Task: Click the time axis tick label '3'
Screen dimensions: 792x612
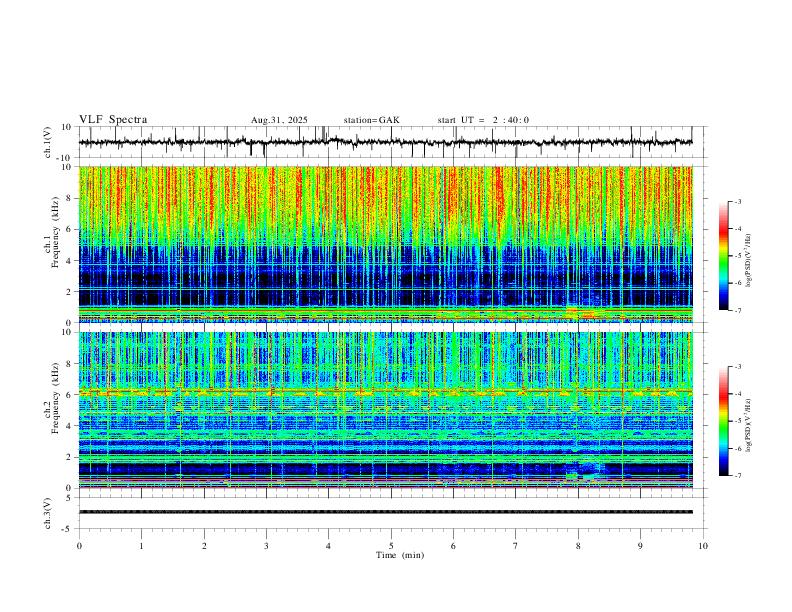Action: [x=266, y=546]
